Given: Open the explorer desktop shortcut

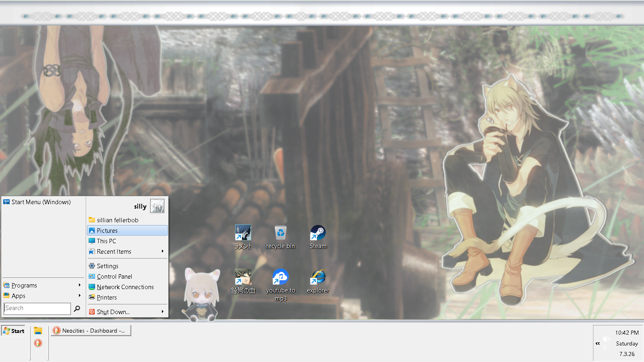Looking at the screenshot, I should coord(318,277).
